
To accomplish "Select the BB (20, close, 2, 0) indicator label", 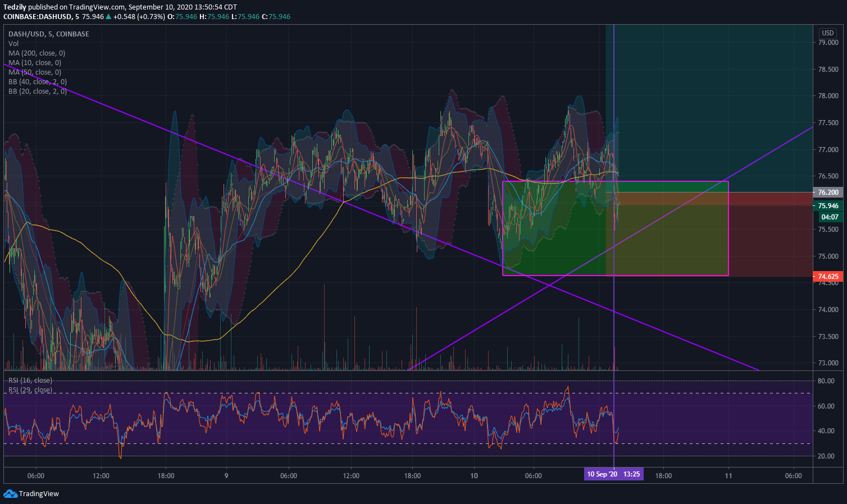I will (38, 91).
